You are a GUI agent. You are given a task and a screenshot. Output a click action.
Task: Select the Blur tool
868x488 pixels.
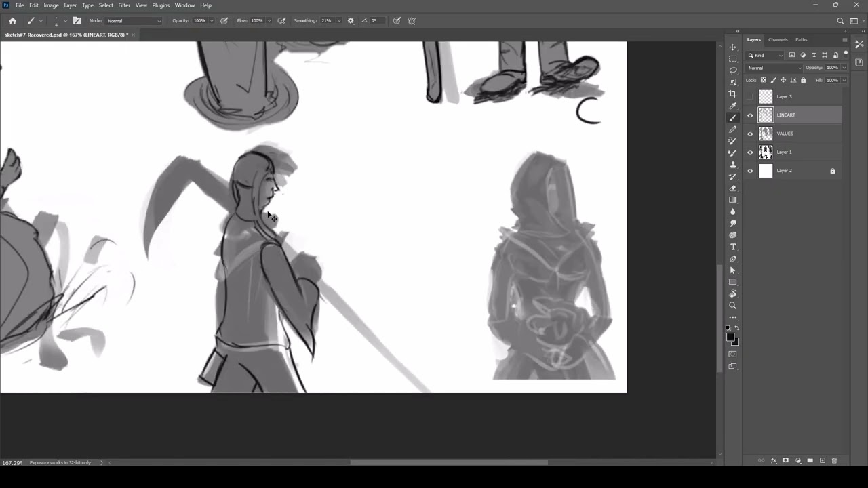(732, 211)
